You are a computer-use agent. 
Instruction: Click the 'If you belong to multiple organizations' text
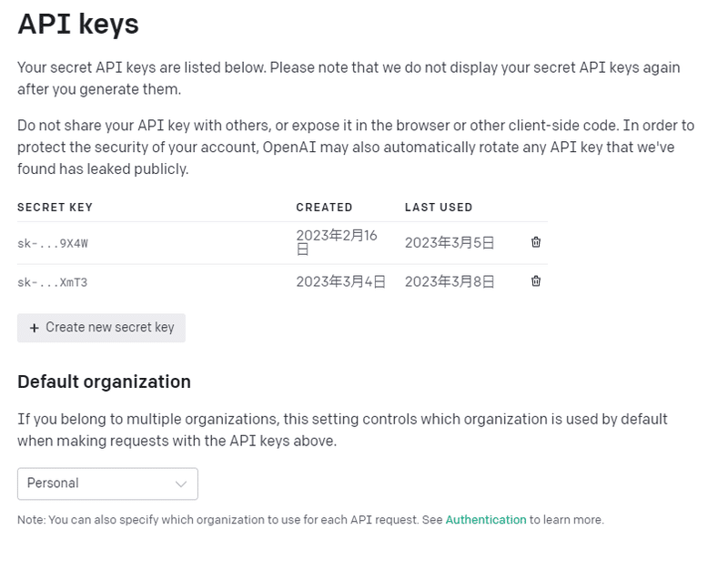[342, 430]
